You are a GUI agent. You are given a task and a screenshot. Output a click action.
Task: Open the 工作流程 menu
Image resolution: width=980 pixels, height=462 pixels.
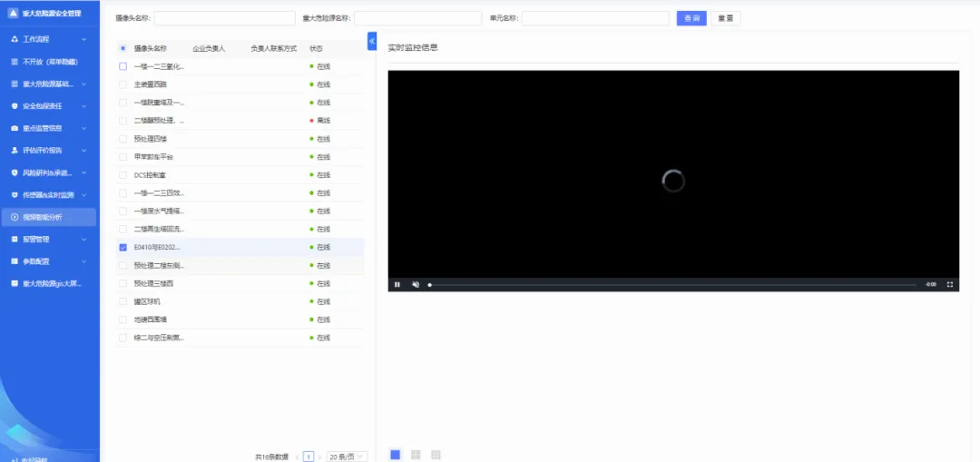click(49, 39)
